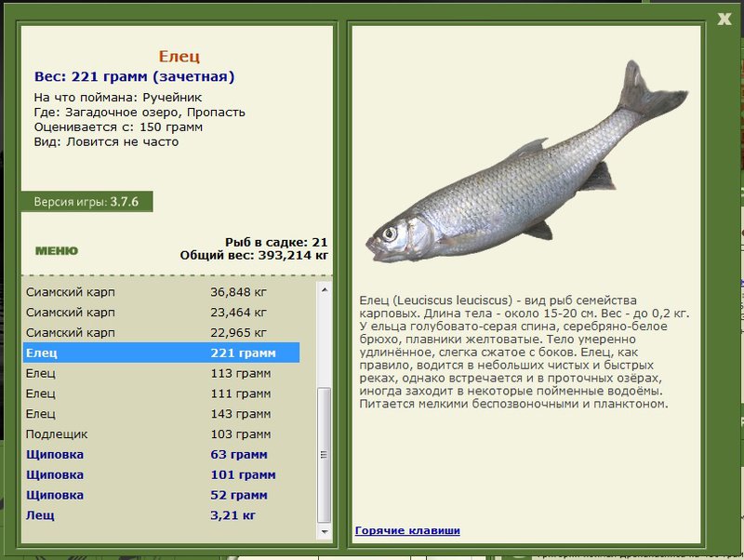The height and width of the screenshot is (560, 744).
Task: Click the Вид: Ловится не часто line
Action: [106, 142]
